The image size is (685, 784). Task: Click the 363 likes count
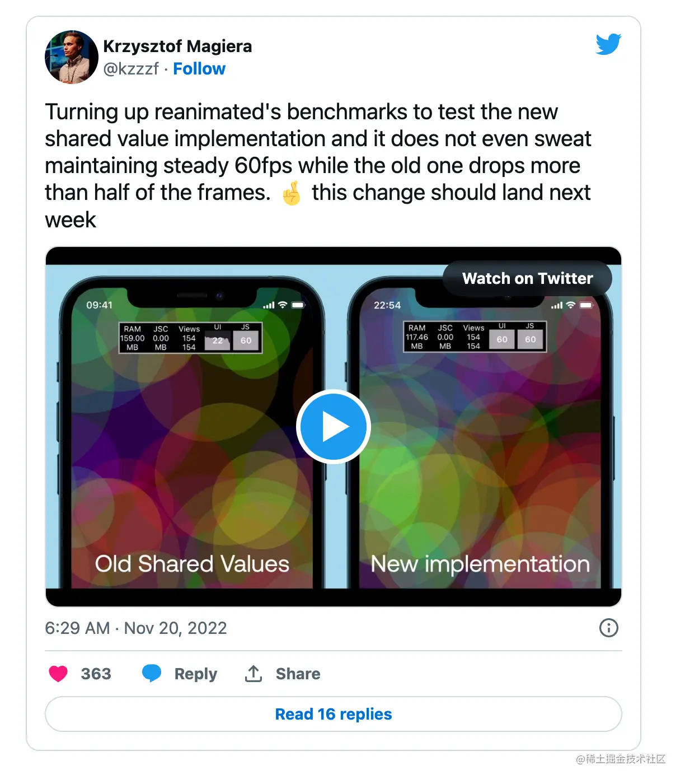pos(96,674)
